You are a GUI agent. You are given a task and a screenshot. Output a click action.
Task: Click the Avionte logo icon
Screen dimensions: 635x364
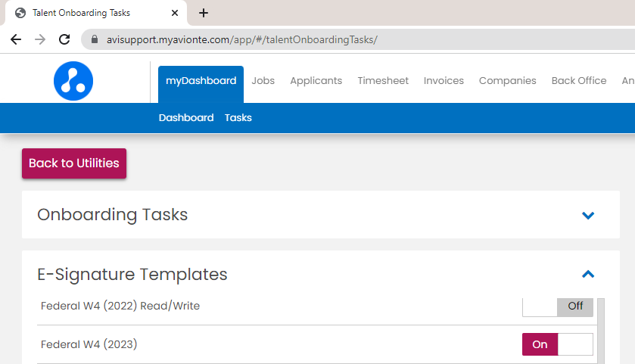(x=73, y=81)
